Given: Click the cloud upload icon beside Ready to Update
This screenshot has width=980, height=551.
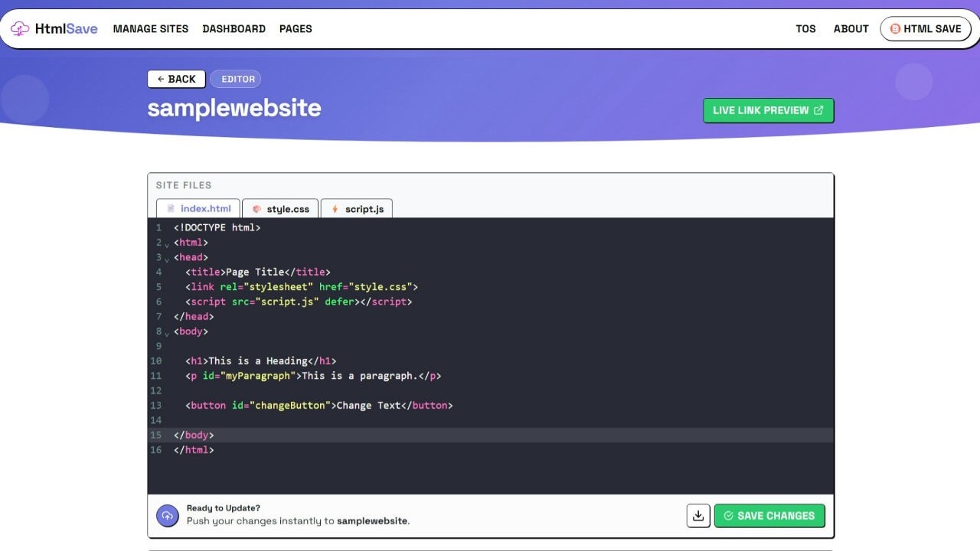Looking at the screenshot, I should coord(168,516).
